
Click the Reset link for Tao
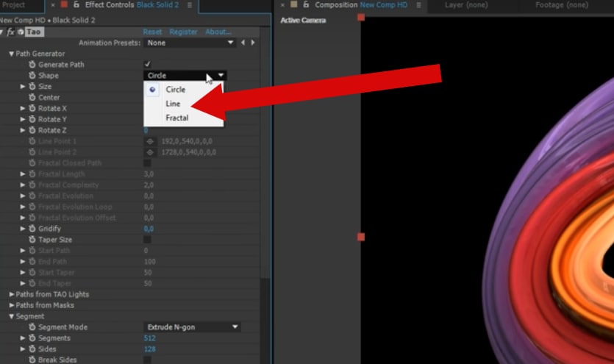152,32
